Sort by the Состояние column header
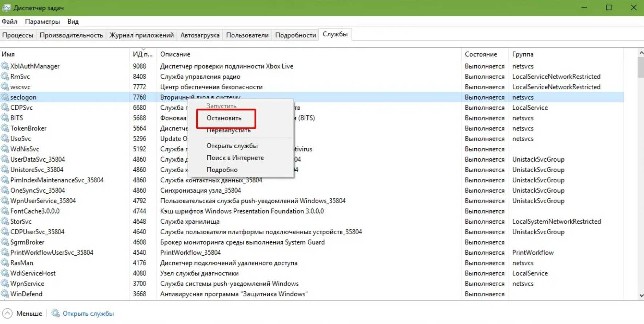This screenshot has width=644, height=324. tap(480, 54)
